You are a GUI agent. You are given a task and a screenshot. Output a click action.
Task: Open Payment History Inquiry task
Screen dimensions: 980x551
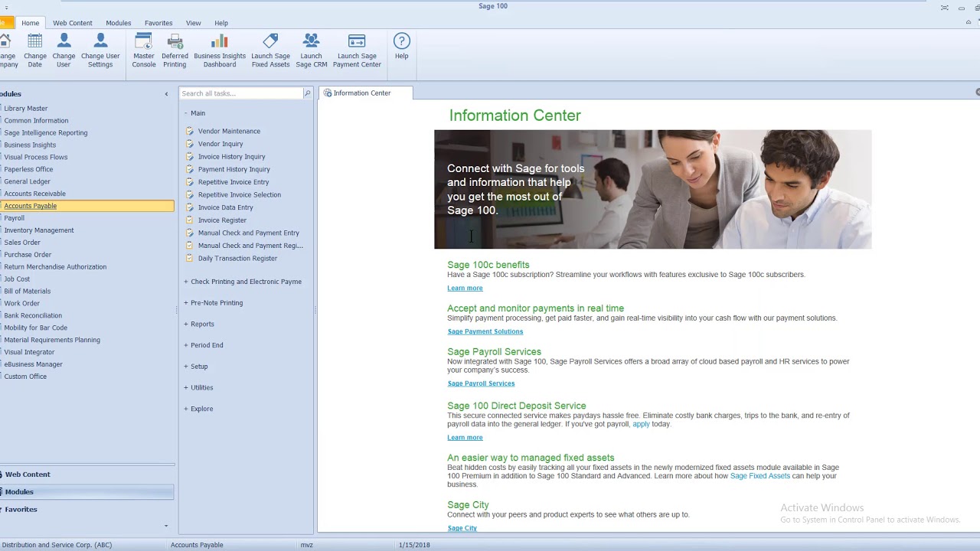[234, 169]
